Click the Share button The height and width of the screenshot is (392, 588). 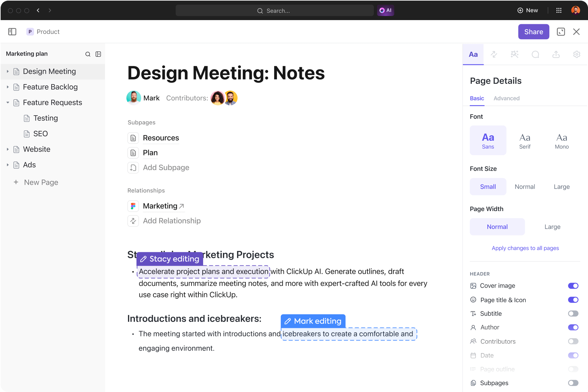point(534,31)
